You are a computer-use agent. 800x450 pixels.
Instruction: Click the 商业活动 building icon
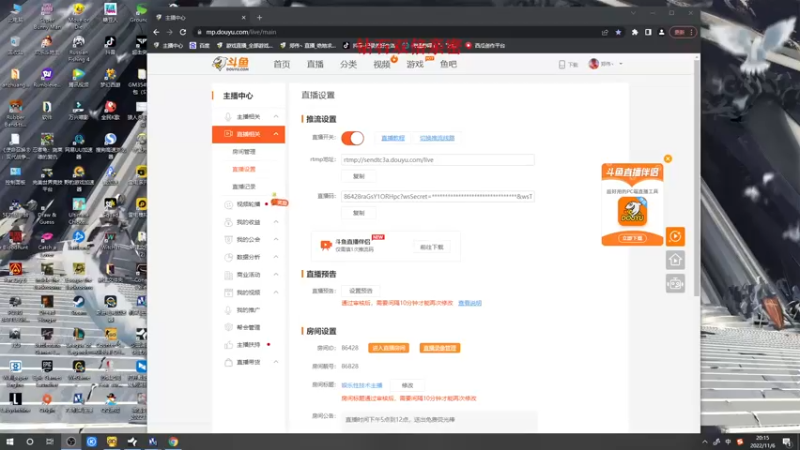228,274
